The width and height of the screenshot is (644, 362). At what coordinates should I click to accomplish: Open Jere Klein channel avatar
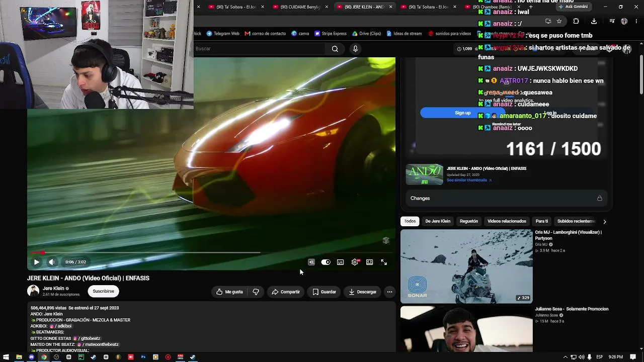[x=33, y=291]
